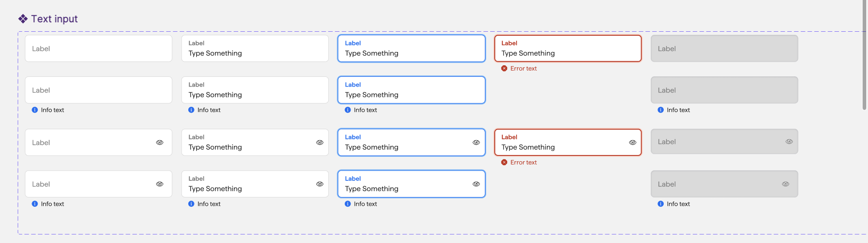
Task: Click the top-row blue focused input field
Action: [411, 49]
